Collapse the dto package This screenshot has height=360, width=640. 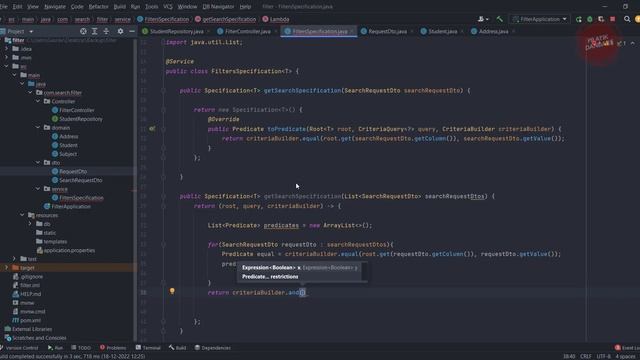38,162
